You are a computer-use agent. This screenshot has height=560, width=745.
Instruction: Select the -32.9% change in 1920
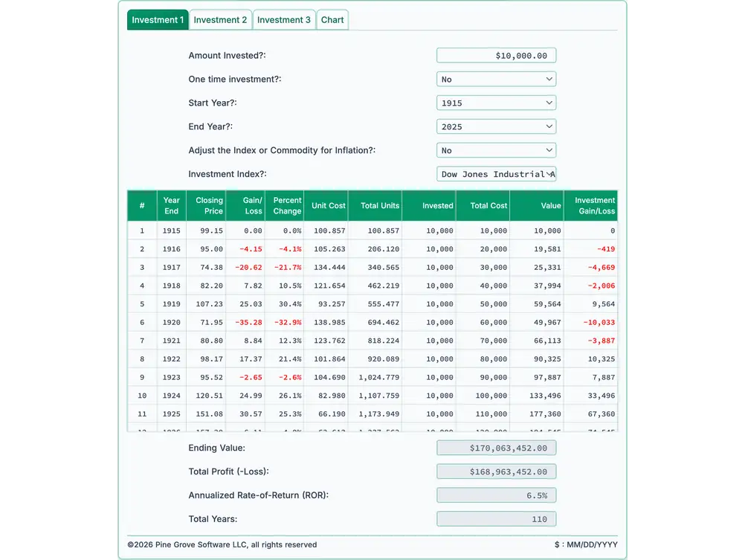pos(285,322)
